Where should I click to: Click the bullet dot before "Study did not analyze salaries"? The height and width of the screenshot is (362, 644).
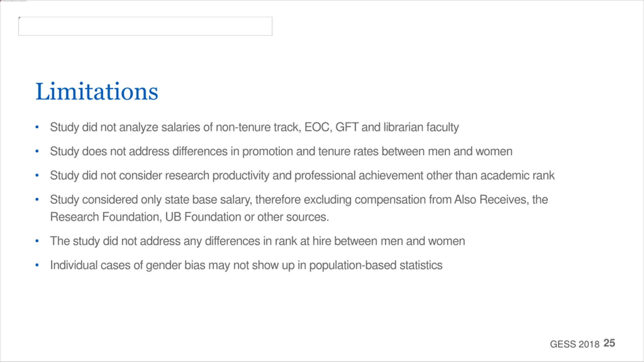point(37,127)
